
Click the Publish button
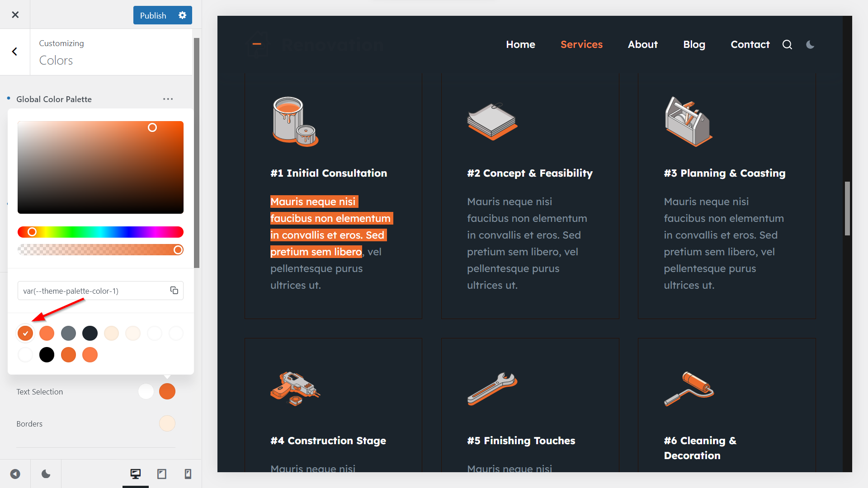pyautogui.click(x=153, y=15)
